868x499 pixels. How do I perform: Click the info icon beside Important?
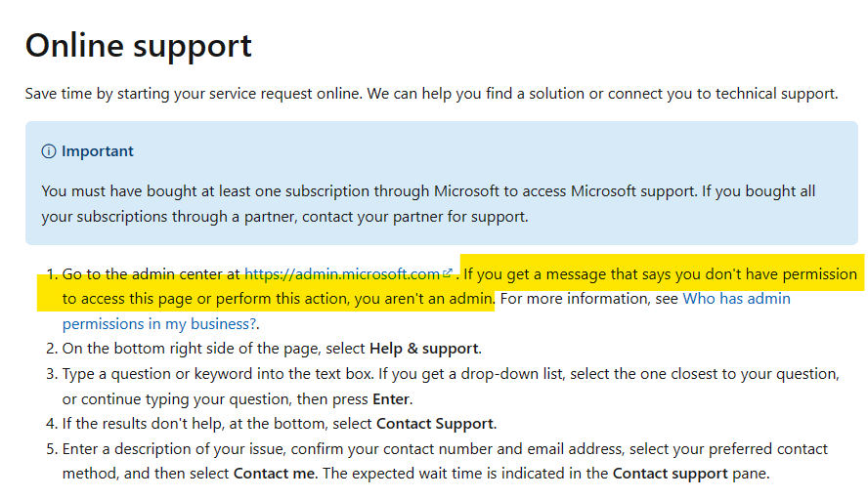(49, 151)
